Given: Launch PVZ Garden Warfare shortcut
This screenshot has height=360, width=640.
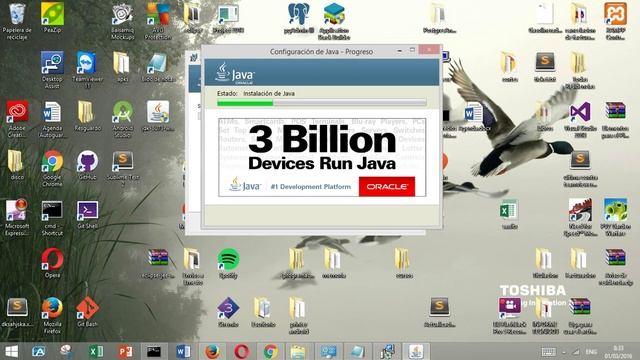Looking at the screenshot, I should [x=615, y=217].
